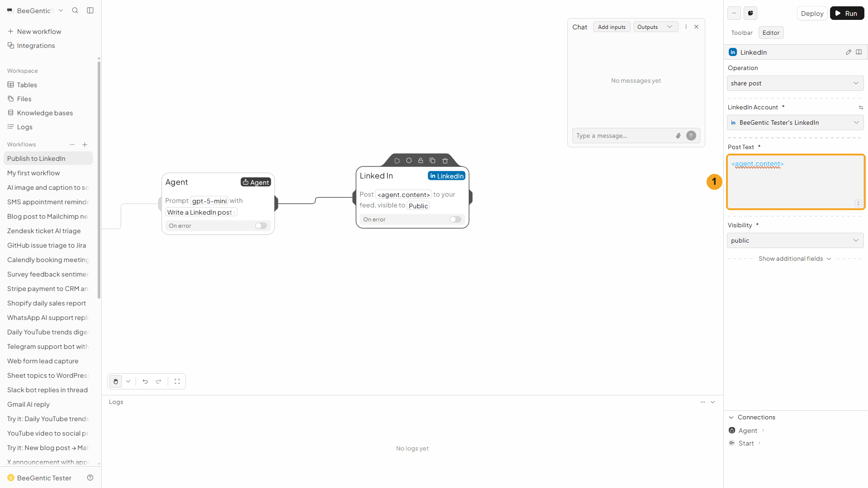Enable On error toggle on LinkedIn node
This screenshot has width=868, height=488.
[455, 220]
